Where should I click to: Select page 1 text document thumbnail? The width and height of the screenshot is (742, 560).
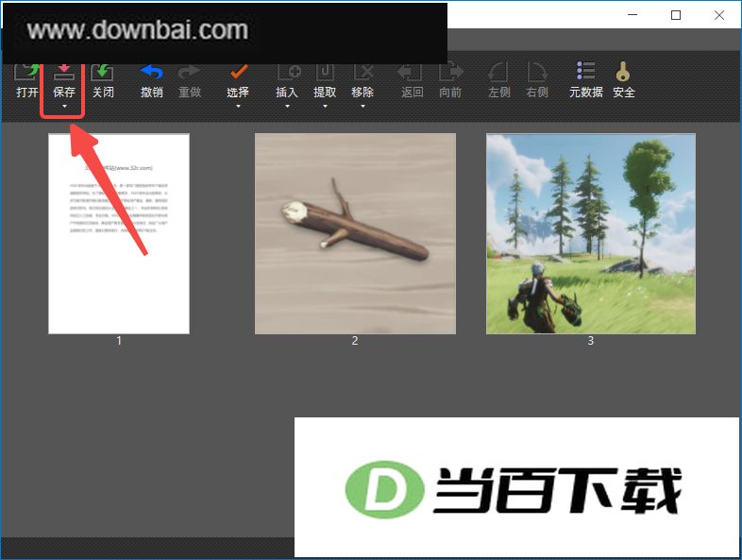(119, 234)
